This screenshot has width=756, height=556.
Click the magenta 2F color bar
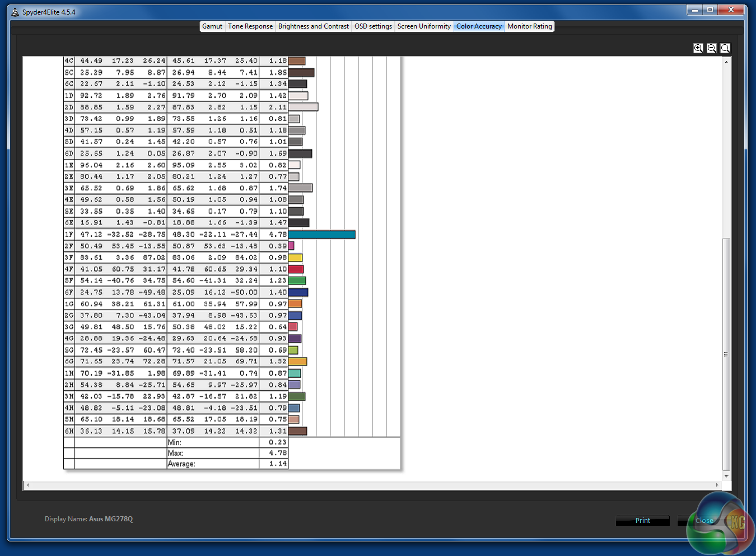coord(291,246)
